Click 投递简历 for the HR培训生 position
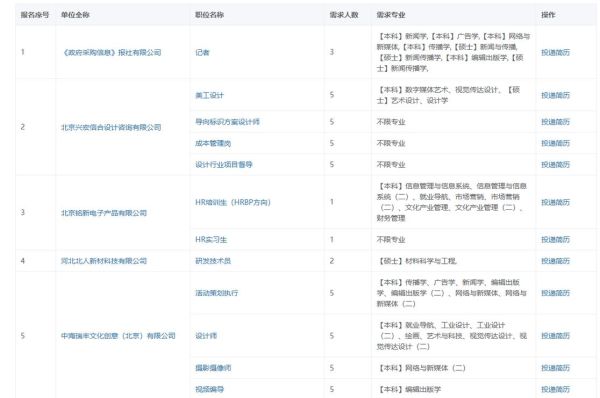The image size is (600, 398). point(555,202)
